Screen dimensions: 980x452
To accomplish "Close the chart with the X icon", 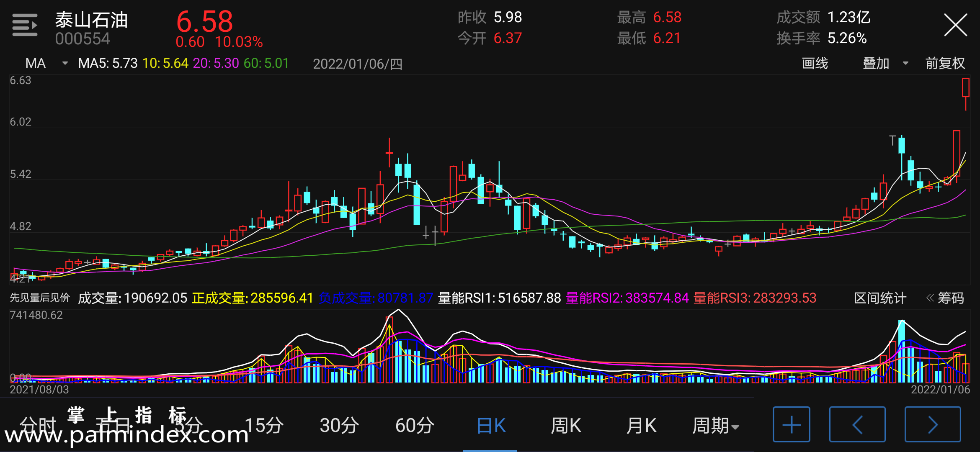I will pyautogui.click(x=955, y=25).
